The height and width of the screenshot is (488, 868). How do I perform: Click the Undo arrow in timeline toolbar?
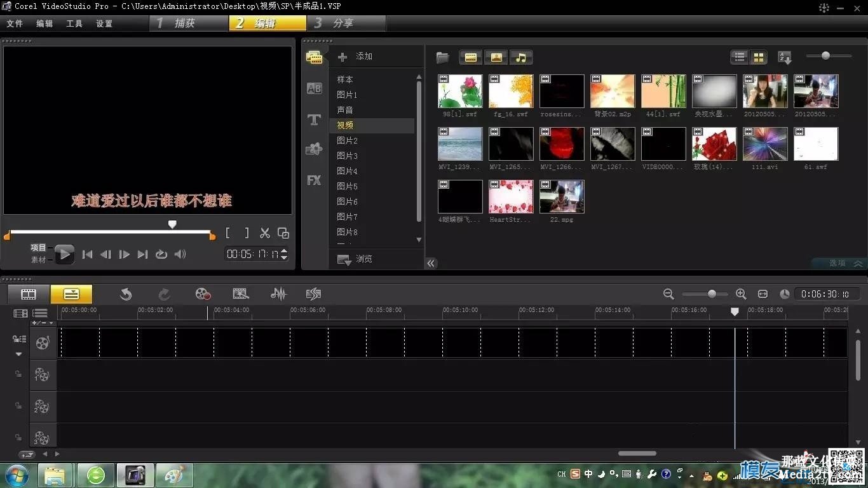[126, 294]
